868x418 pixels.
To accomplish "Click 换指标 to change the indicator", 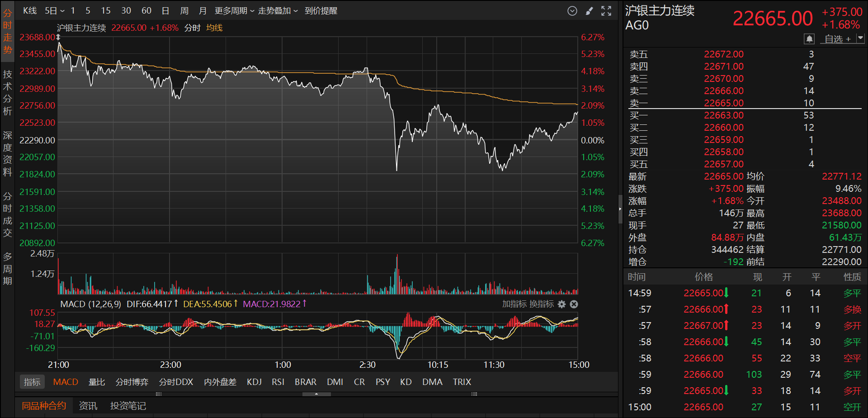I will [x=542, y=304].
